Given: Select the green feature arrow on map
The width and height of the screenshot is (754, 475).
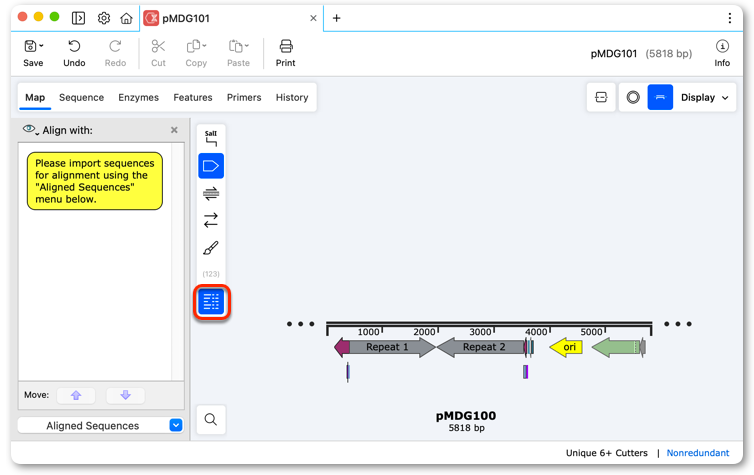Looking at the screenshot, I should tap(616, 347).
